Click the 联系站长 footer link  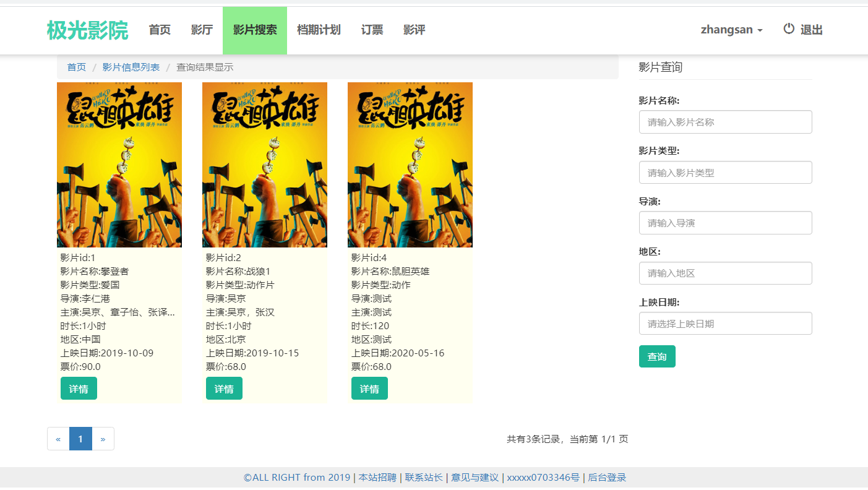tap(424, 478)
